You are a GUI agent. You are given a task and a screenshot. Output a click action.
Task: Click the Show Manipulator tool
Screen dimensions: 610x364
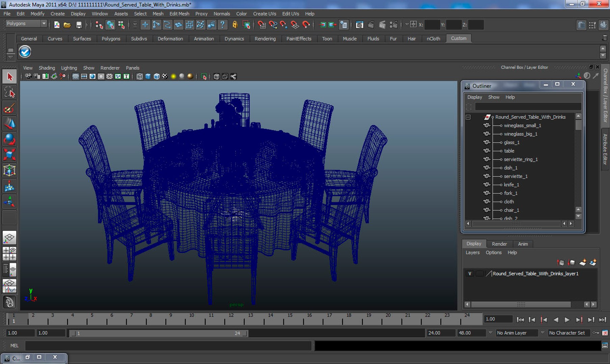9,202
